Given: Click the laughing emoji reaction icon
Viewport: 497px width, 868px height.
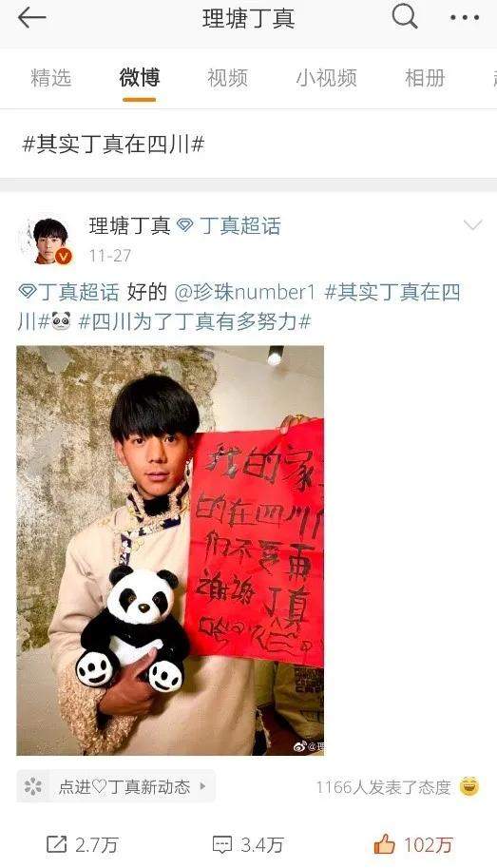Looking at the screenshot, I should [468, 786].
